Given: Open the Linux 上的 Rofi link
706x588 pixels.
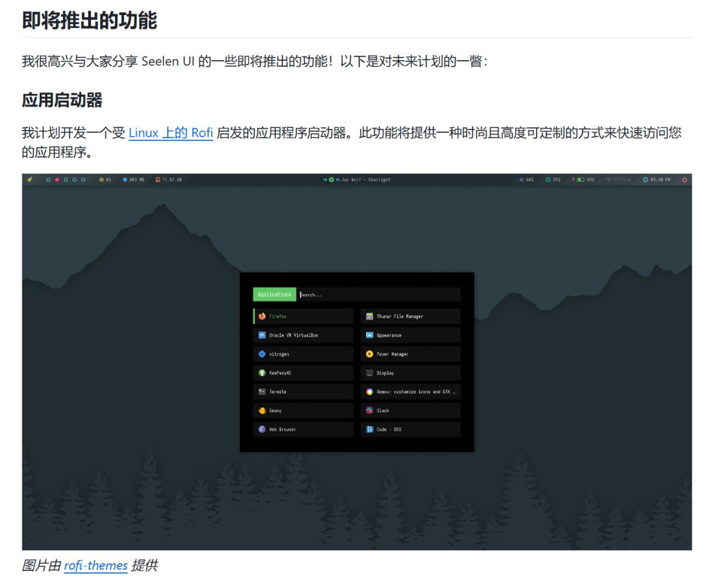Looking at the screenshot, I should click(x=171, y=133).
